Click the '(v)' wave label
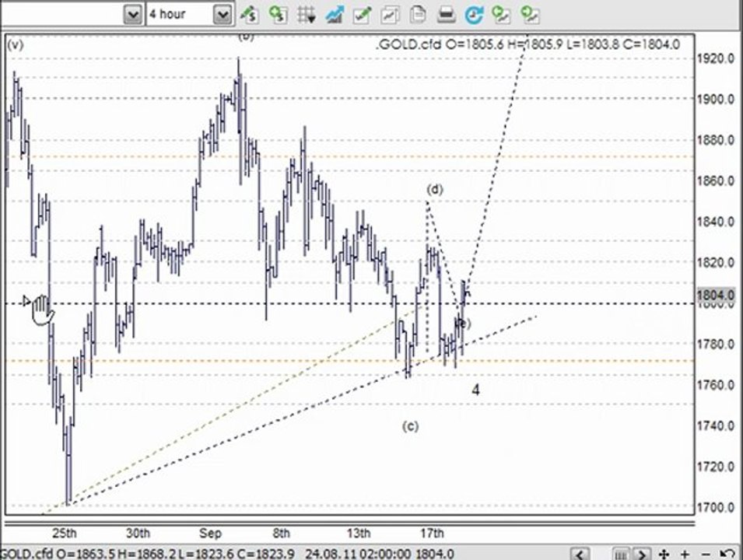Screen dimensions: 743x560 tap(15, 45)
